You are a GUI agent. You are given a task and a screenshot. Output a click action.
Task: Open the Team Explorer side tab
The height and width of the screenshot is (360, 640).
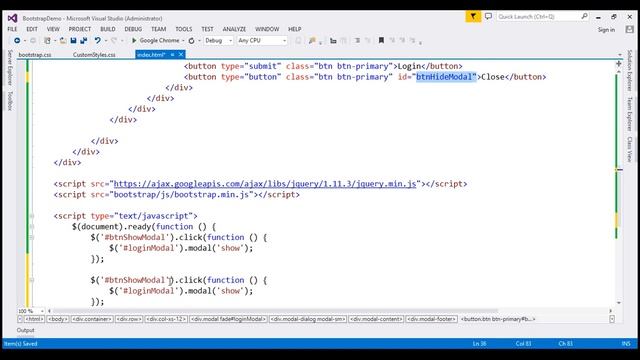tap(630, 114)
